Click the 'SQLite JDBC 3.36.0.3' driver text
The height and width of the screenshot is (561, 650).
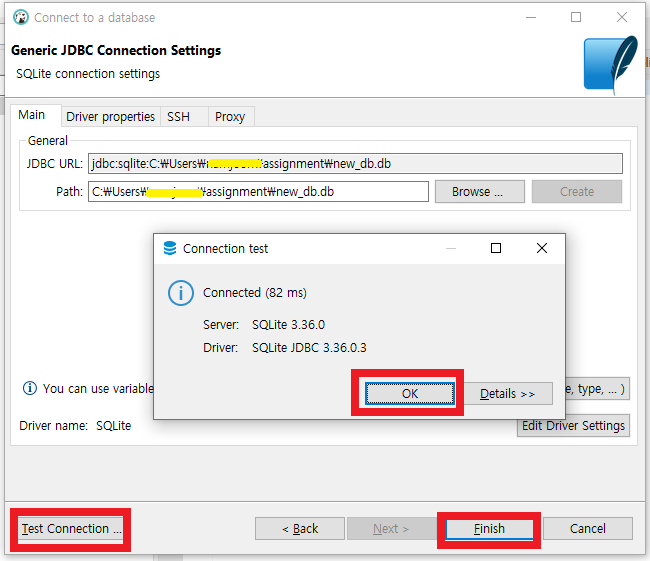pyautogui.click(x=309, y=347)
